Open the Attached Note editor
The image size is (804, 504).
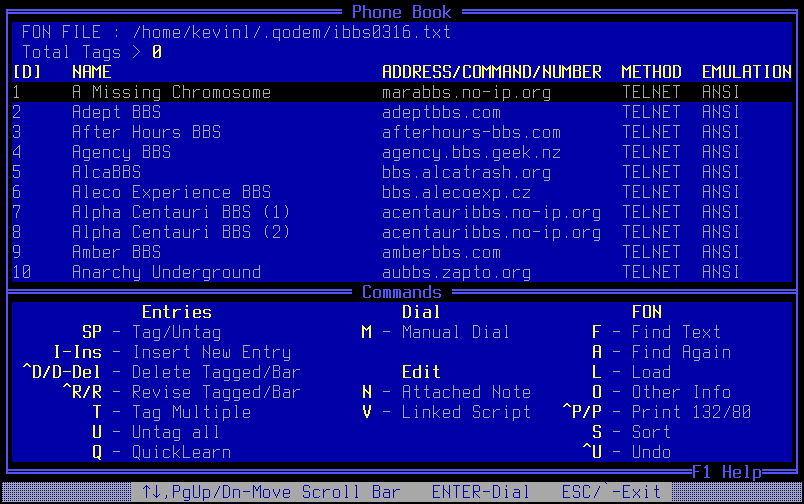click(460, 392)
